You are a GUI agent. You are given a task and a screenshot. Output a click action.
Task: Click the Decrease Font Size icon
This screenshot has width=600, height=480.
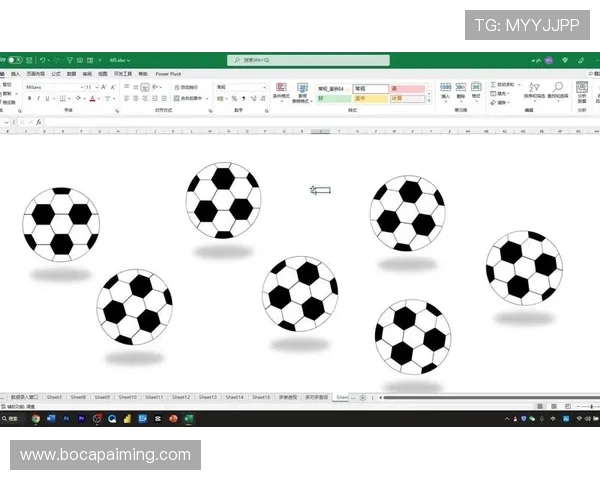pos(113,87)
